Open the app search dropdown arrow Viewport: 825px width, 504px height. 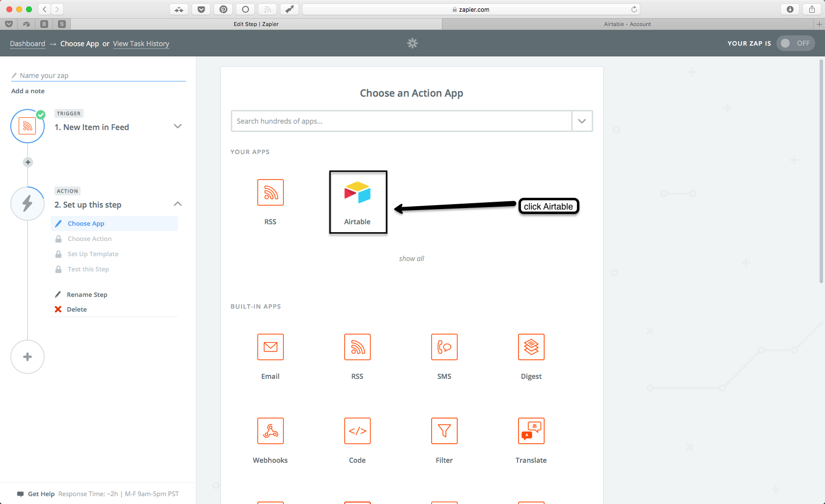point(582,121)
